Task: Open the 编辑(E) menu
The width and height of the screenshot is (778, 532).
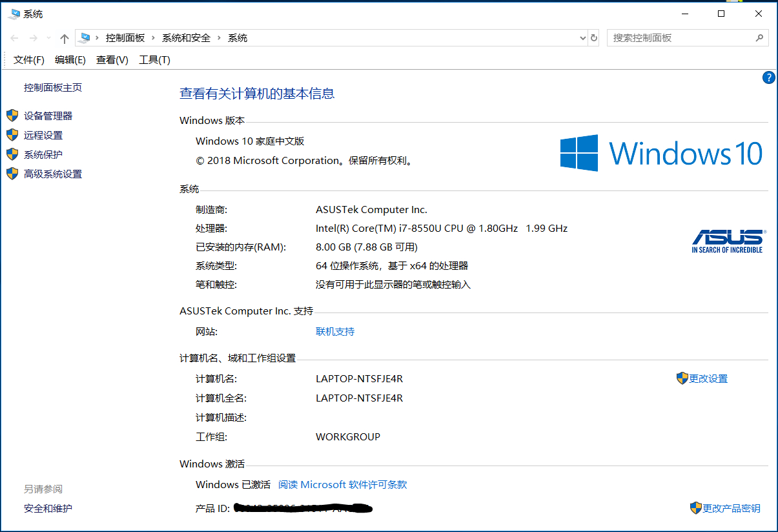Action: pos(70,60)
